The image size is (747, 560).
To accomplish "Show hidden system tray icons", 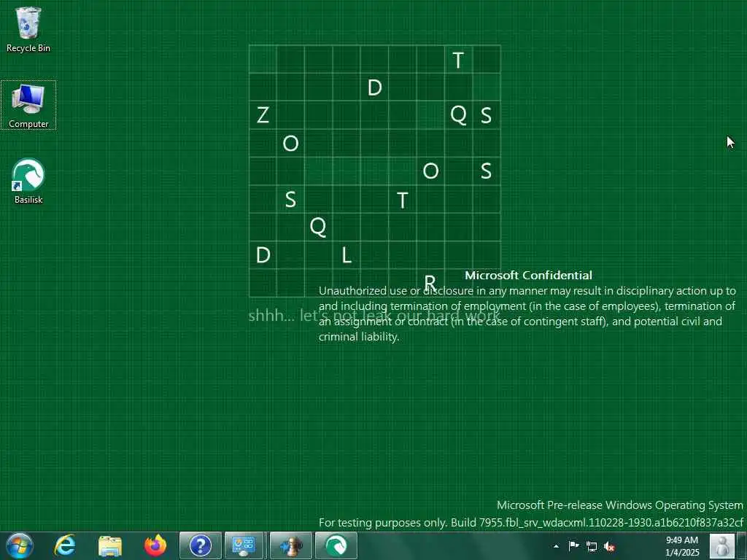I will pyautogui.click(x=556, y=546).
